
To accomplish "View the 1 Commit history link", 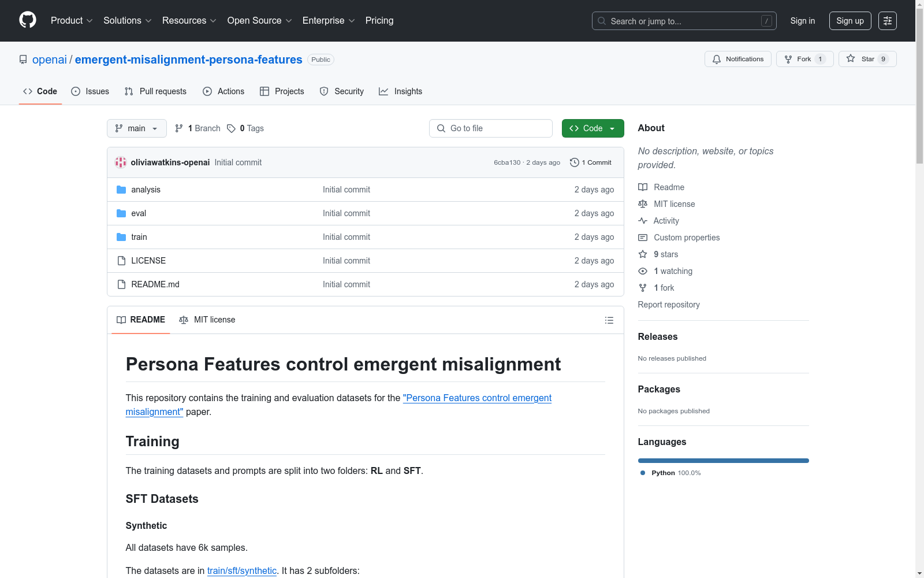I will [x=591, y=162].
